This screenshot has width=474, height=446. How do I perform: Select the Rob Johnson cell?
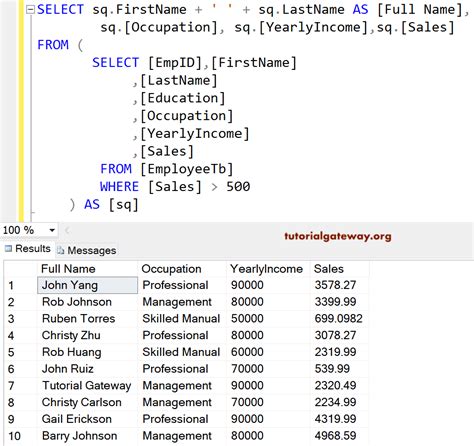[x=87, y=302]
